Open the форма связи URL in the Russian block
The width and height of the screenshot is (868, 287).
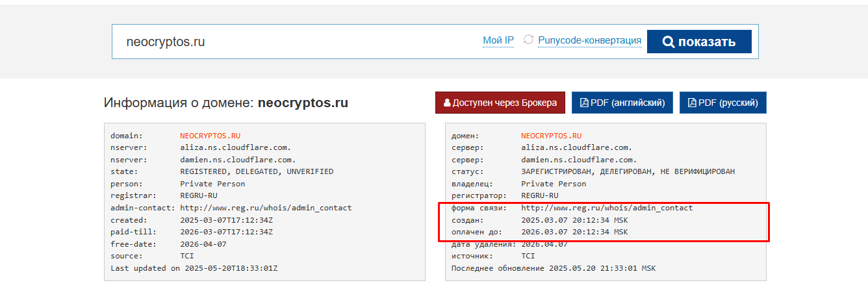(x=607, y=208)
